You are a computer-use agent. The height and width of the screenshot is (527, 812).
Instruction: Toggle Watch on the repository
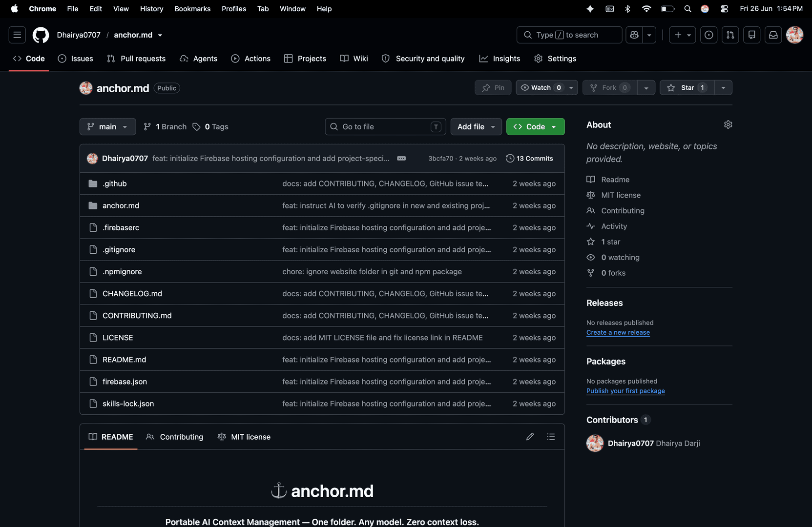coord(540,88)
